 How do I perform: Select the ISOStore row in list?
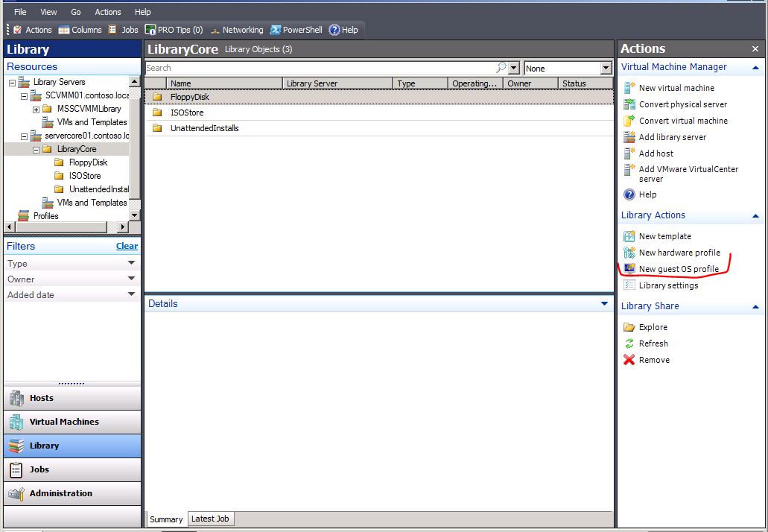[x=378, y=113]
